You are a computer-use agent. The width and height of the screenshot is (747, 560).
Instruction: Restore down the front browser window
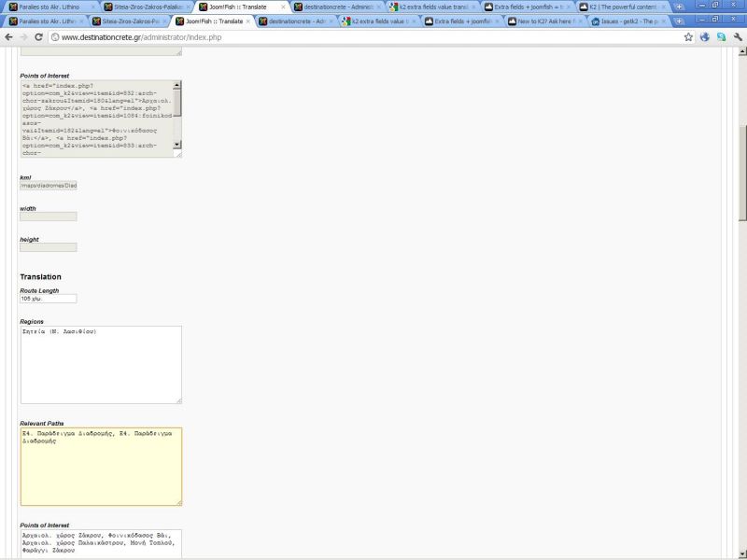pos(715,19)
